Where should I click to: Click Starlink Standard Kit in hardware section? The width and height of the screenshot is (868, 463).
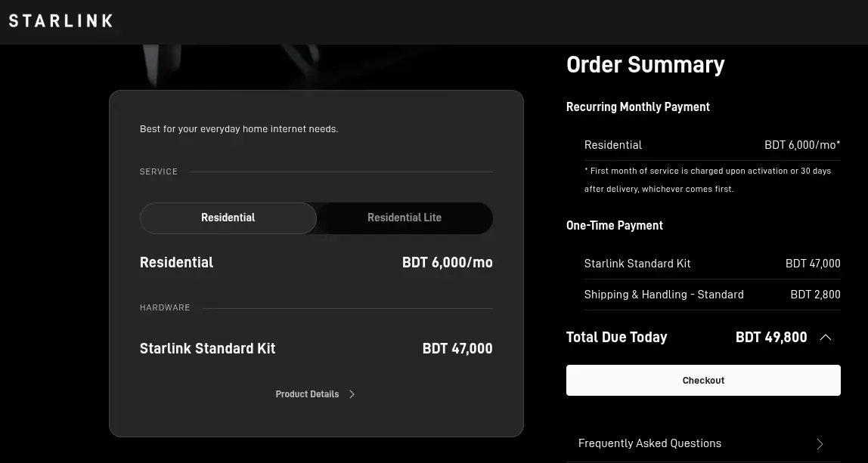[208, 348]
